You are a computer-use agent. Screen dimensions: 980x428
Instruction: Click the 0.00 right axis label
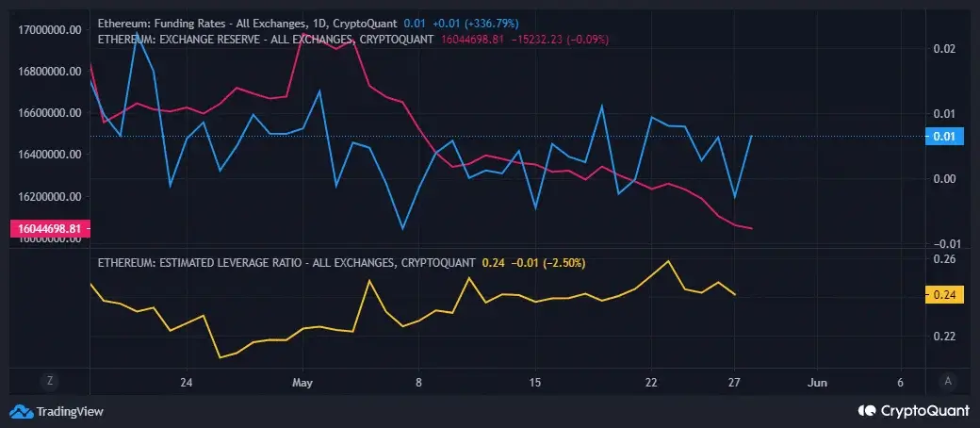pos(944,179)
